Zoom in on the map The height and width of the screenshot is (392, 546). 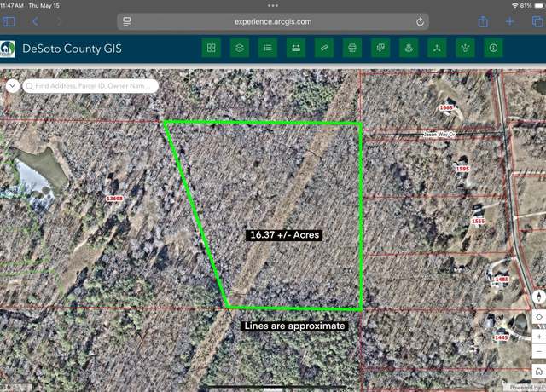click(539, 337)
